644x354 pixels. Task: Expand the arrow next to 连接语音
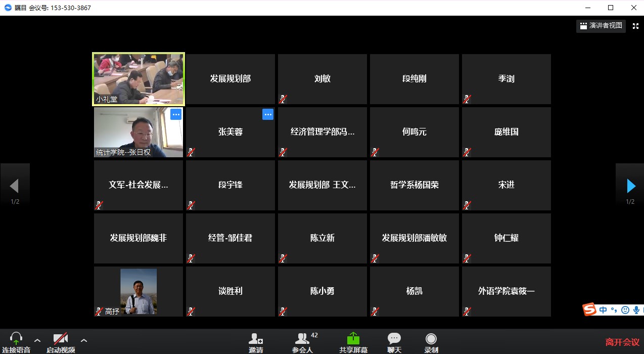pos(37,340)
